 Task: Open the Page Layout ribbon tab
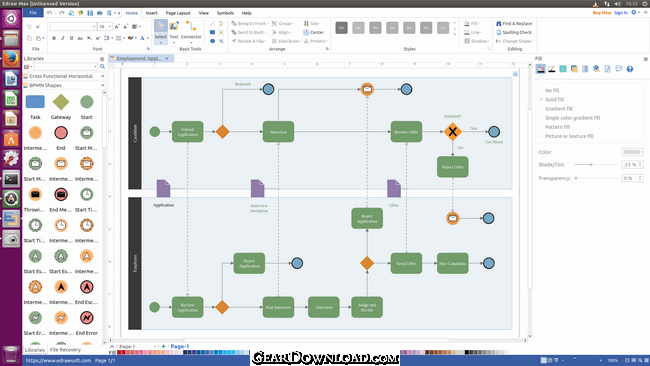(178, 13)
